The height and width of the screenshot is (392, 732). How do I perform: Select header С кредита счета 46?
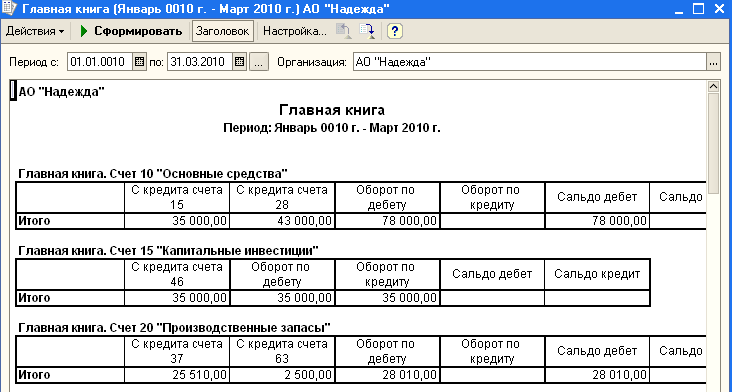coord(177,274)
